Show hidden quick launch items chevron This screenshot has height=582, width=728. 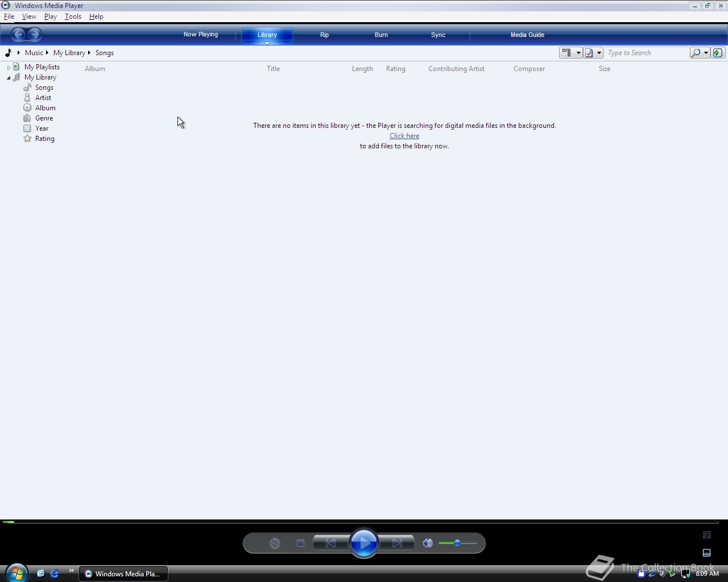point(71,571)
